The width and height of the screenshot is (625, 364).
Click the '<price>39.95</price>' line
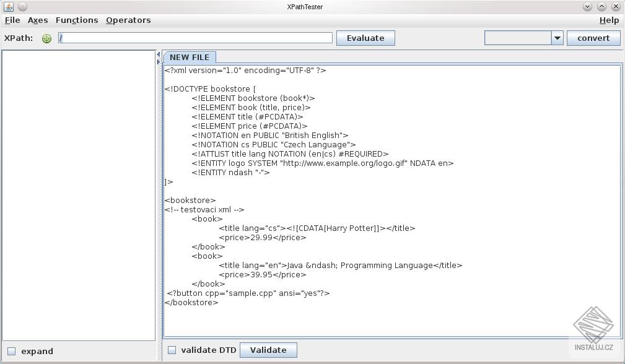pyautogui.click(x=262, y=275)
